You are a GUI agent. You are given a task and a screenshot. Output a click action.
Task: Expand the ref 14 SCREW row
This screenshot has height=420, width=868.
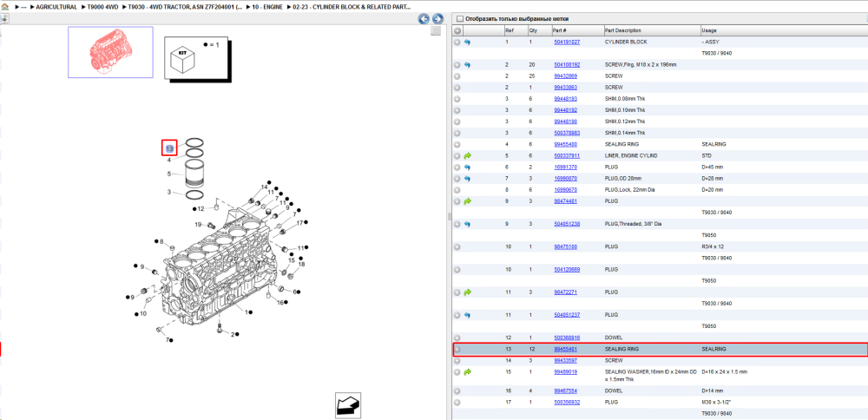tap(457, 360)
